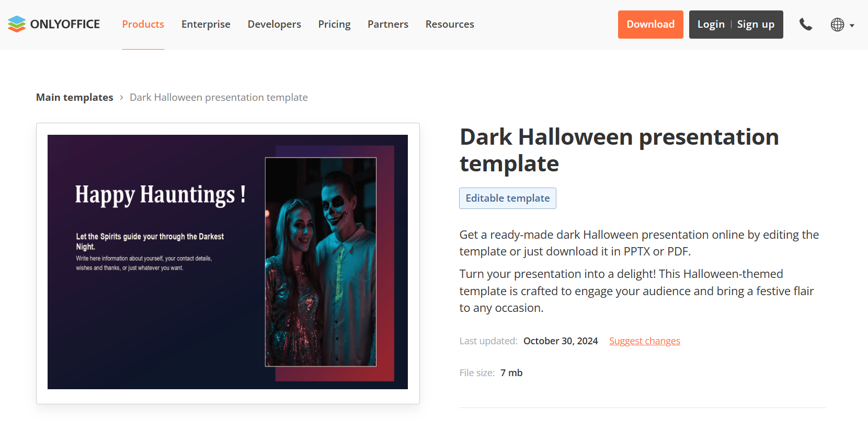Expand the language selector dropdown arrow

(852, 26)
